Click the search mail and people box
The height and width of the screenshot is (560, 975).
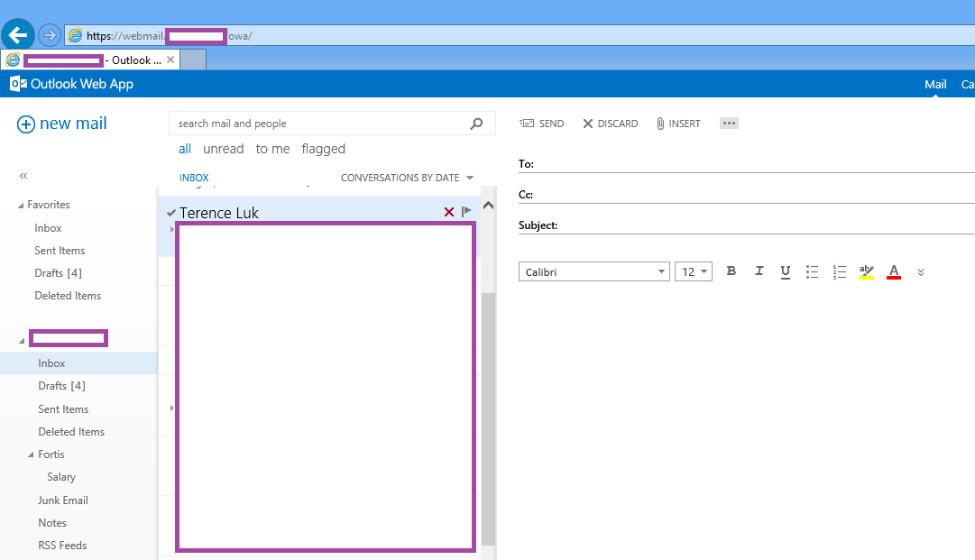click(332, 124)
